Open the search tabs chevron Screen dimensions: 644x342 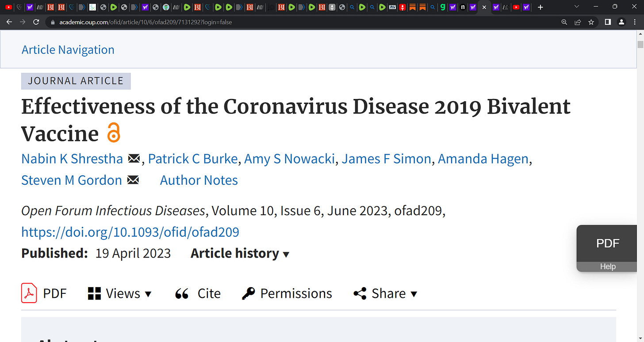click(x=576, y=7)
